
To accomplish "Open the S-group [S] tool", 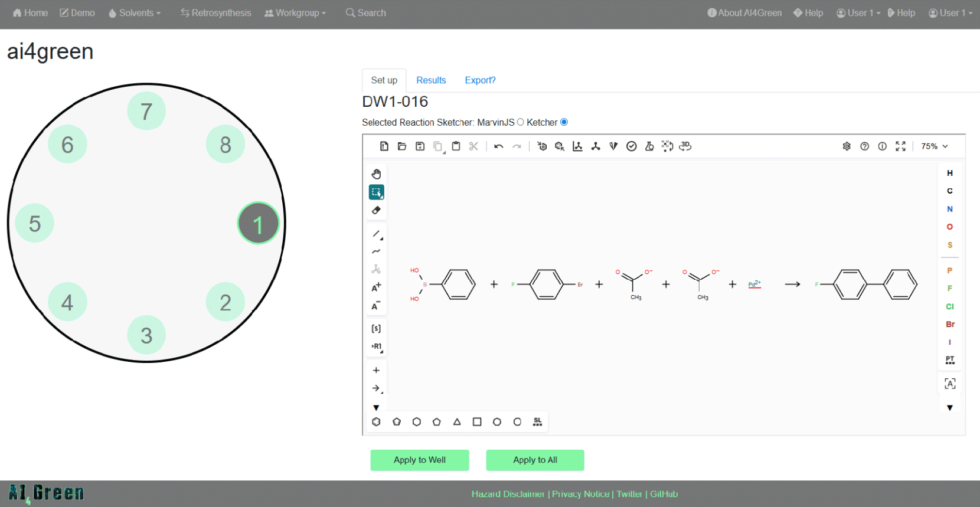I will (376, 329).
